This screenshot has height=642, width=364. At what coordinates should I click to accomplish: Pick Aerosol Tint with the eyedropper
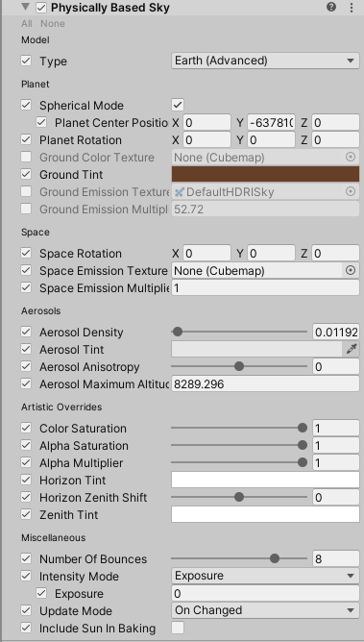pyautogui.click(x=352, y=349)
